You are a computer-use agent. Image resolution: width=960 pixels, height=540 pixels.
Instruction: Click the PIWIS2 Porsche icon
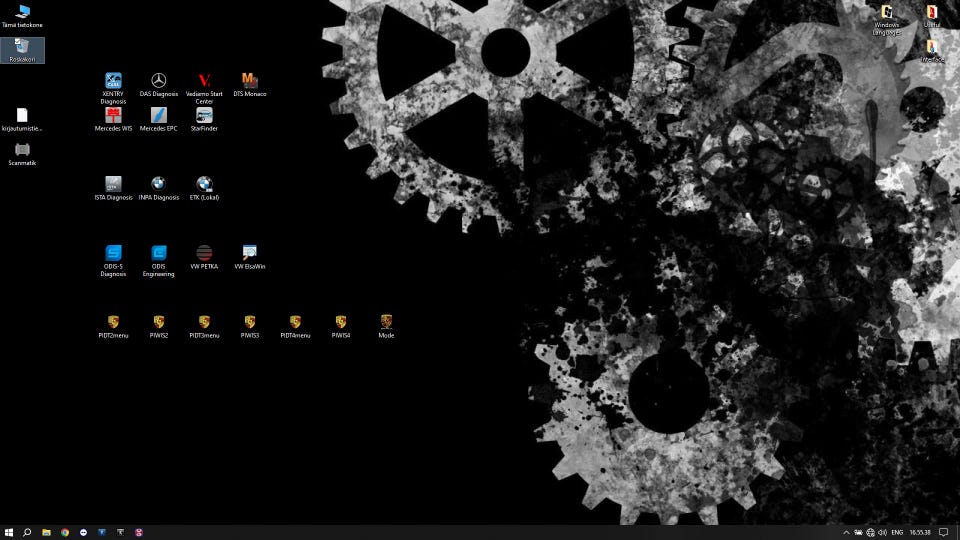click(x=159, y=326)
